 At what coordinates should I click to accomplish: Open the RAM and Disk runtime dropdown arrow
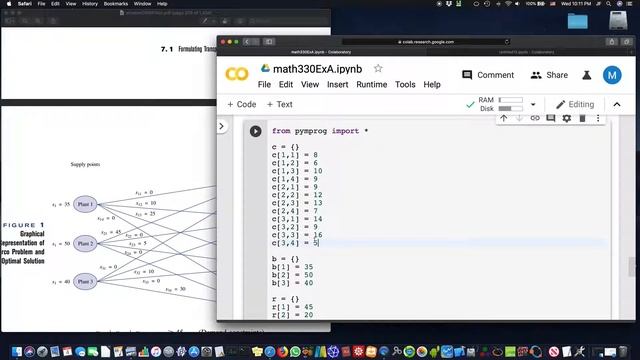[533, 104]
